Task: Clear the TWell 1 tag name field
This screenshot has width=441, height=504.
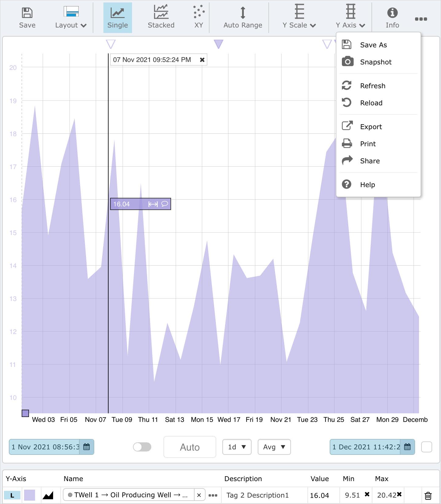Action: tap(199, 495)
